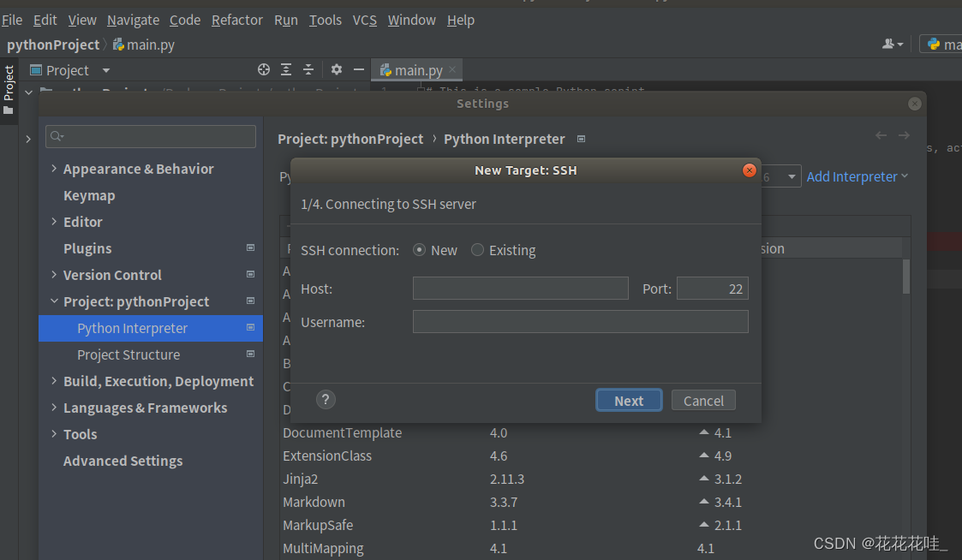Expand the Tools settings section
The image size is (962, 560).
click(x=54, y=433)
